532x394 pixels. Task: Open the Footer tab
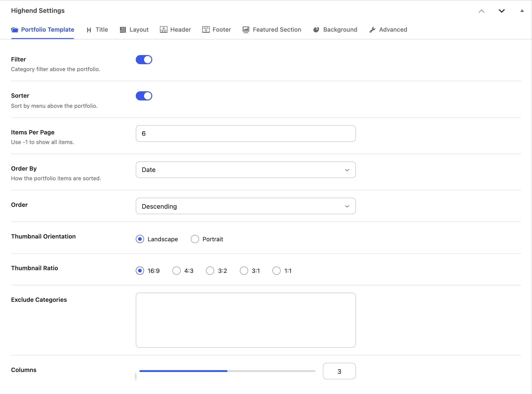point(216,30)
